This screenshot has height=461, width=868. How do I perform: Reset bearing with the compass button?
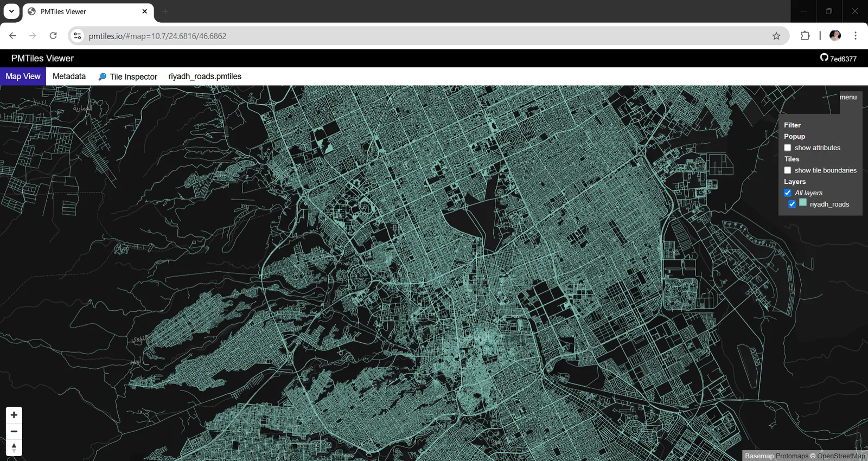(14, 447)
